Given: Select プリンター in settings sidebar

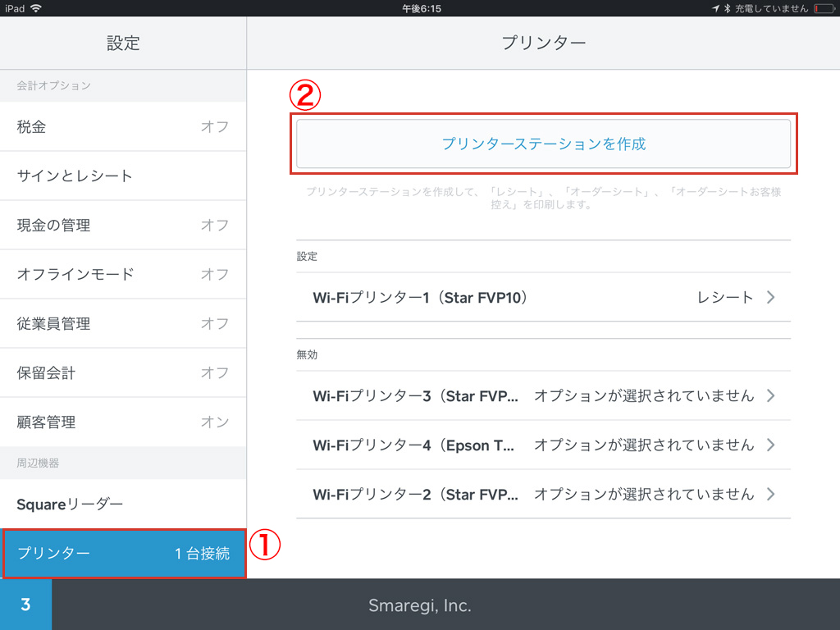Looking at the screenshot, I should pyautogui.click(x=123, y=554).
